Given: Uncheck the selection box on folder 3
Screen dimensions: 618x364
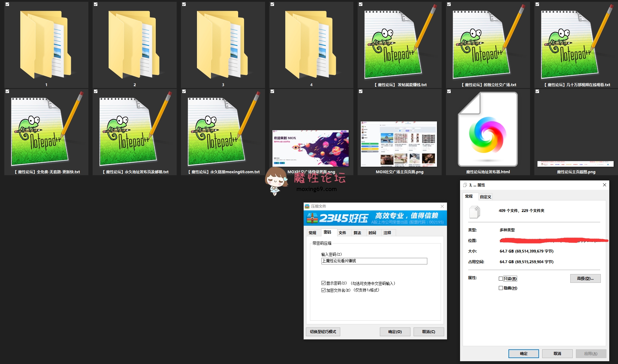Looking at the screenshot, I should (184, 4).
